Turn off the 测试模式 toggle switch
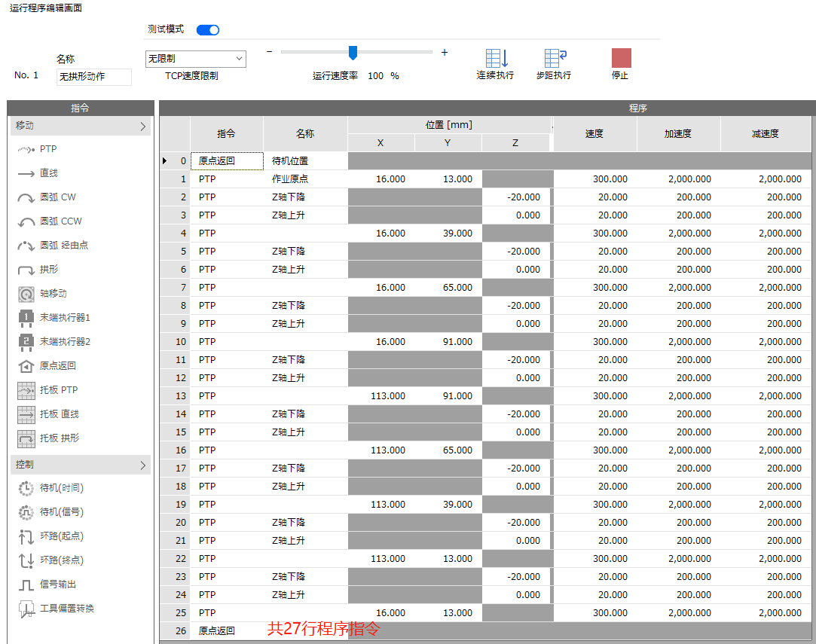Image resolution: width=816 pixels, height=644 pixels. 208,30
